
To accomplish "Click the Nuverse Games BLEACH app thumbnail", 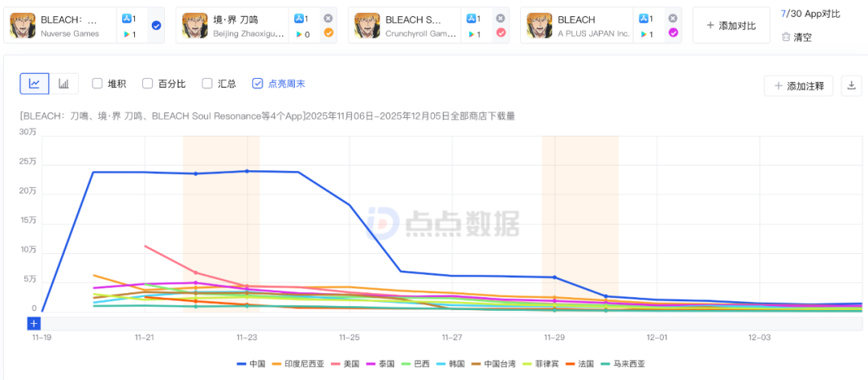I will click(x=25, y=26).
